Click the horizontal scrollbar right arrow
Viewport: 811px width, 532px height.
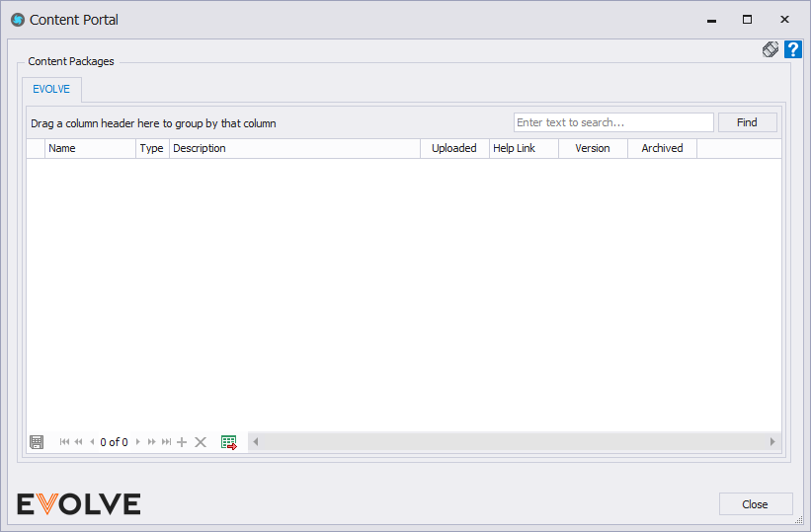pos(772,442)
